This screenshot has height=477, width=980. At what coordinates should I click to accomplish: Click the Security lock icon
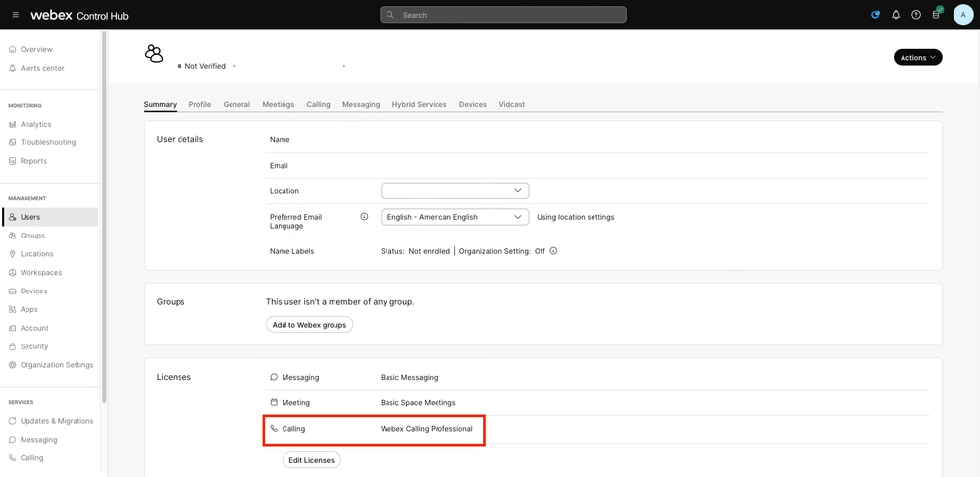[x=13, y=346]
